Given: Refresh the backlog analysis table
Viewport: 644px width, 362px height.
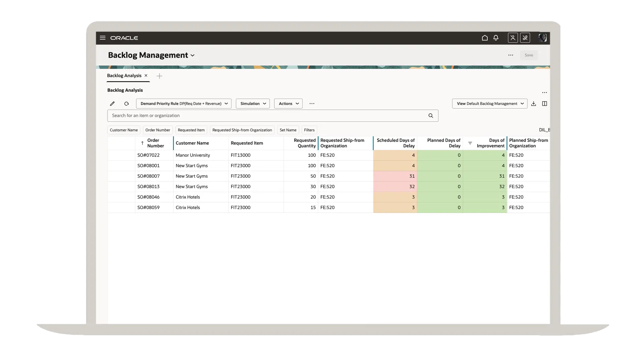Looking at the screenshot, I should click(126, 104).
